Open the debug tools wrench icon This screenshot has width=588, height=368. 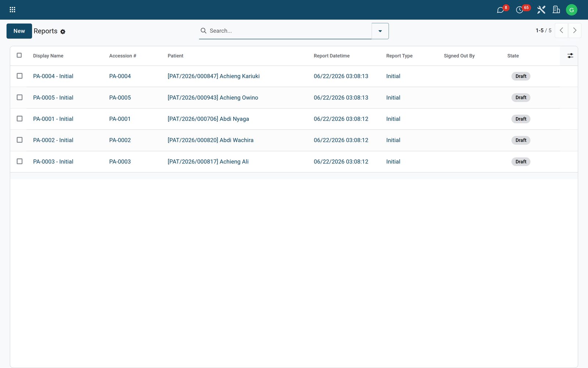[x=541, y=10]
